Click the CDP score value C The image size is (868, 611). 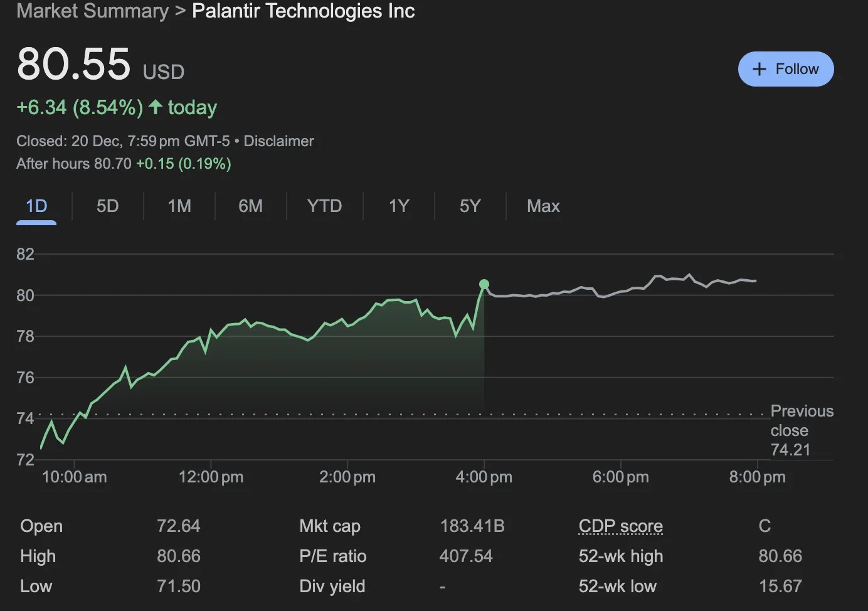click(x=765, y=526)
